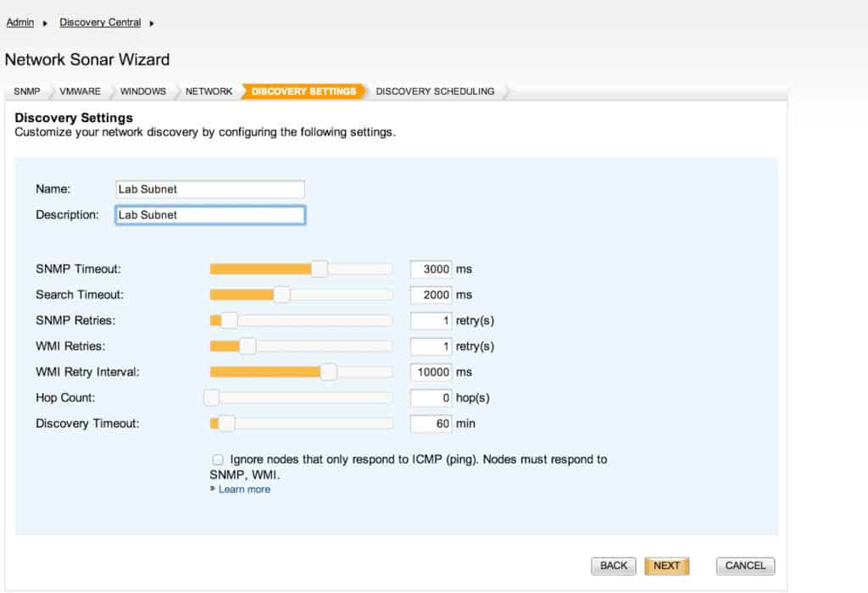Click the WMI Retry Interval slider handle
The width and height of the screenshot is (868, 593).
point(330,371)
